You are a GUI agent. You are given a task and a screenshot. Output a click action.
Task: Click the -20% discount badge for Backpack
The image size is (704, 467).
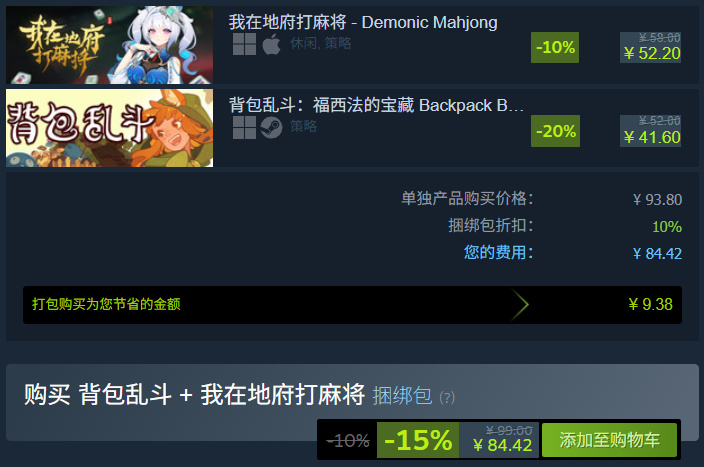[x=555, y=131]
